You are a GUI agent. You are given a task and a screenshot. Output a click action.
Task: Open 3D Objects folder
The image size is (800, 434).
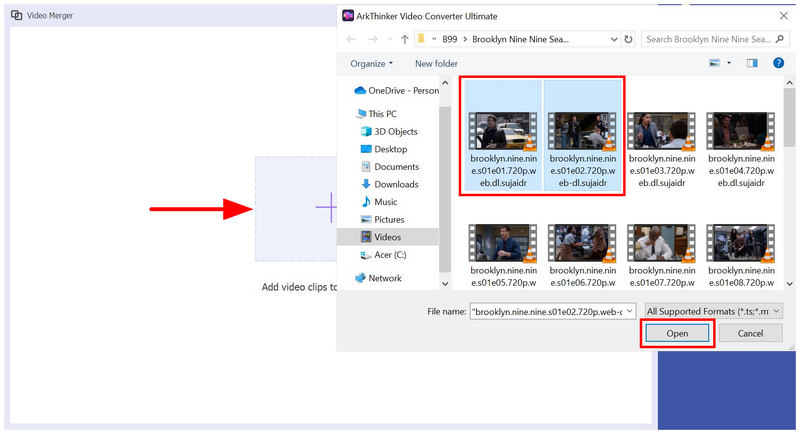coord(389,131)
